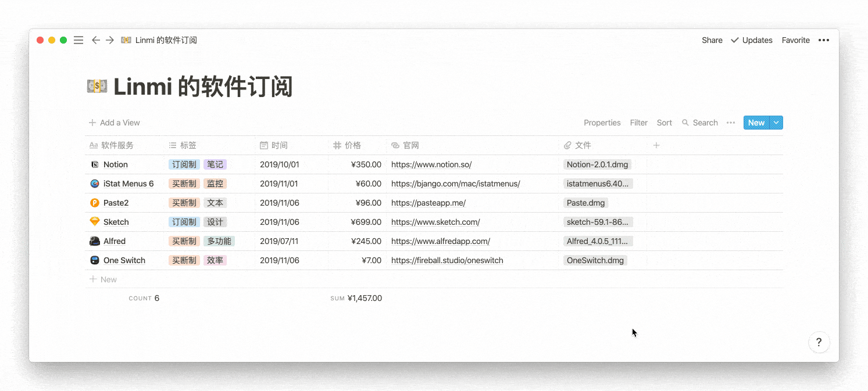Screen dimensions: 868x391
Task: Open the Paste.dmg file attachment
Action: point(586,203)
